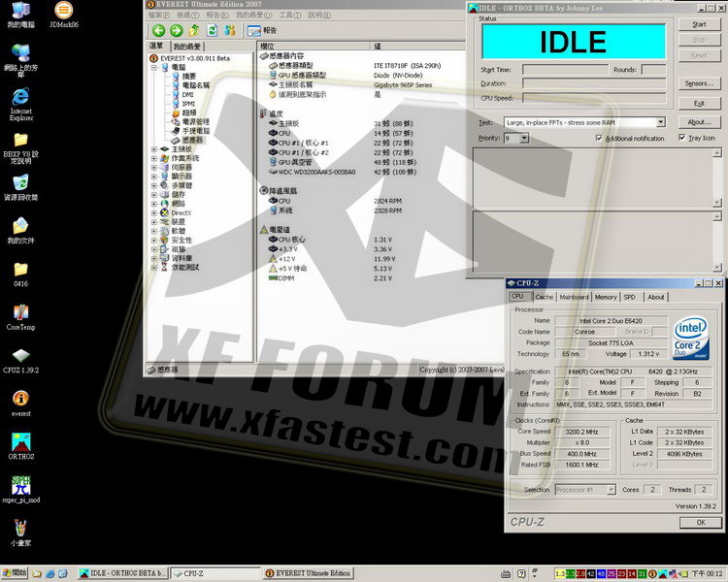728x582 pixels.
Task: Click upper ORTHOS log scrollbar up arrow
Action: click(x=717, y=152)
